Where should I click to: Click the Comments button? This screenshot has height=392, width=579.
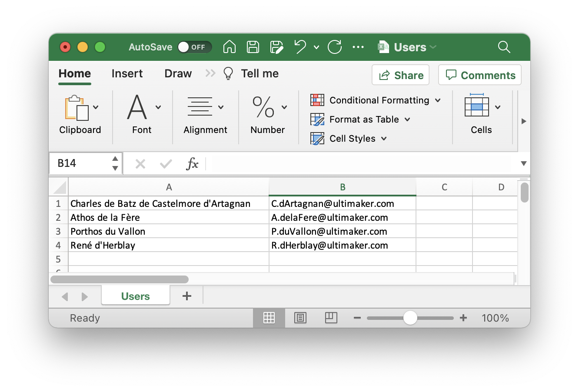[x=479, y=75]
